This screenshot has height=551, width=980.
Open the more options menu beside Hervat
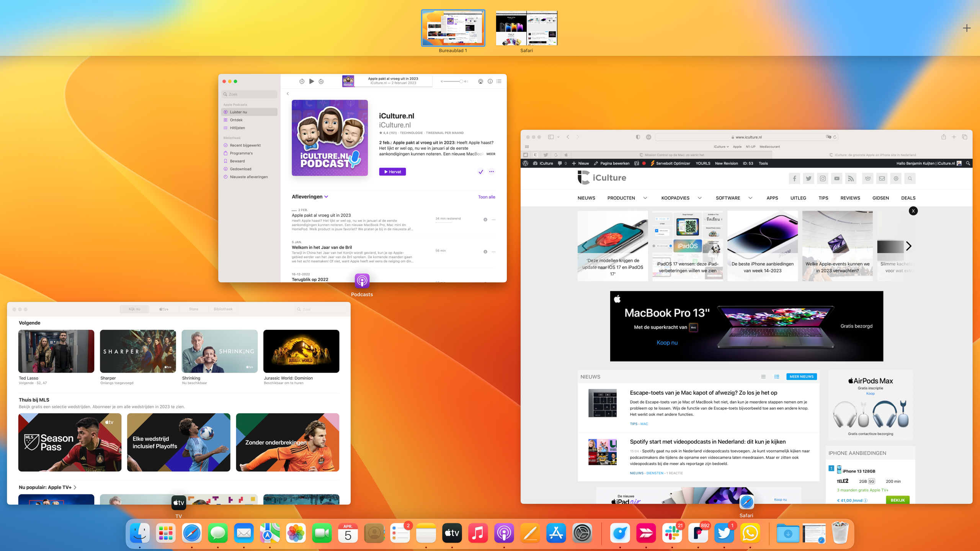point(492,172)
